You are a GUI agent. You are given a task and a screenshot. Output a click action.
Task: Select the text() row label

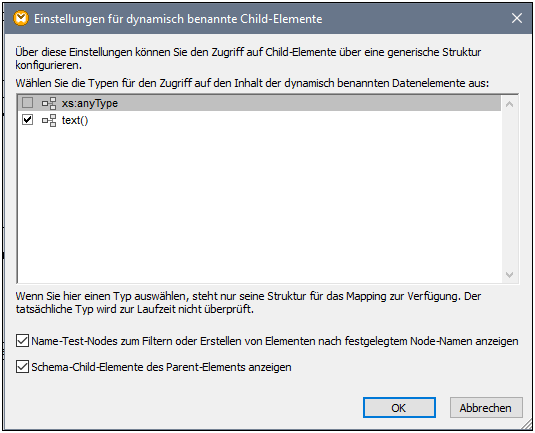tap(75, 120)
